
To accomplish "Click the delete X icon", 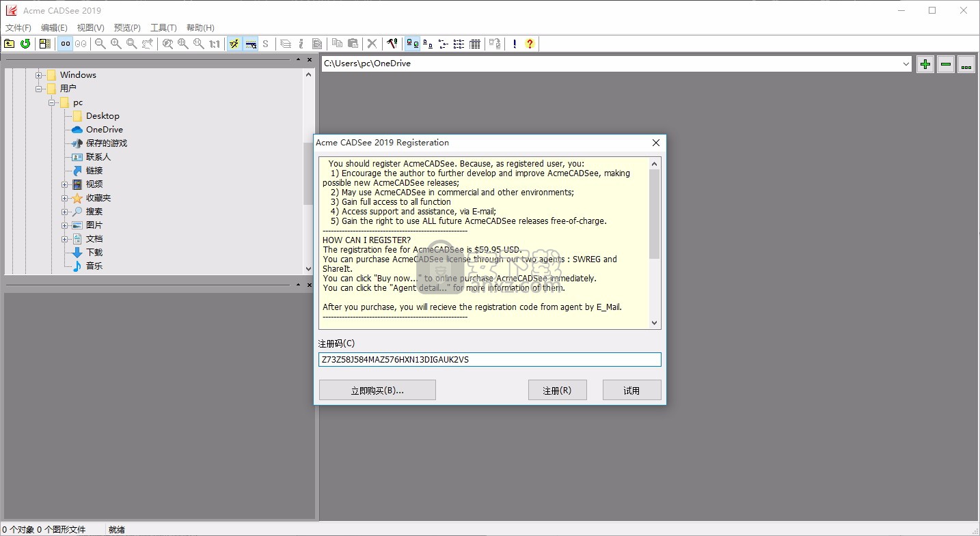I will [x=372, y=44].
